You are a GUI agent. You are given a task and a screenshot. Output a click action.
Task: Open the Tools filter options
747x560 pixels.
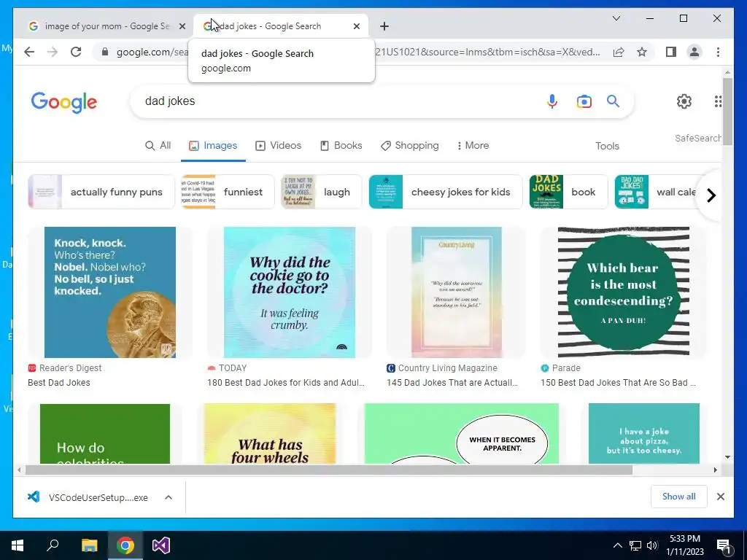[607, 146]
